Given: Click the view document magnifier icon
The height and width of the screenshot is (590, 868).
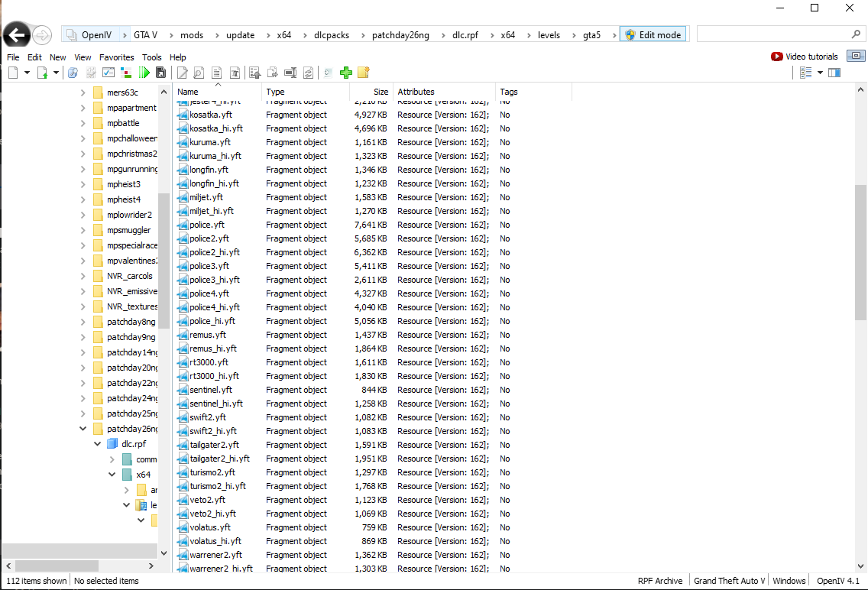Looking at the screenshot, I should click(x=199, y=73).
